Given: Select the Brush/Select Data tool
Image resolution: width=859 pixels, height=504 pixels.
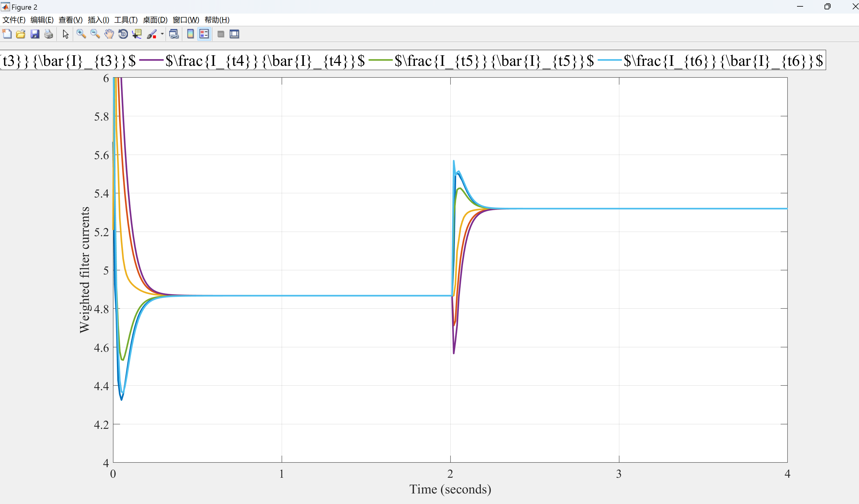Looking at the screenshot, I should 152,34.
